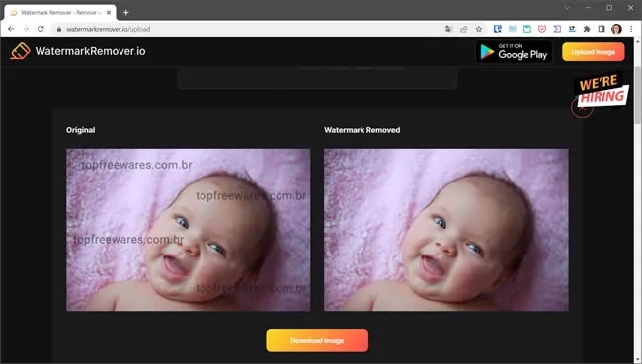Close the Watermark Remover tab

tap(109, 12)
